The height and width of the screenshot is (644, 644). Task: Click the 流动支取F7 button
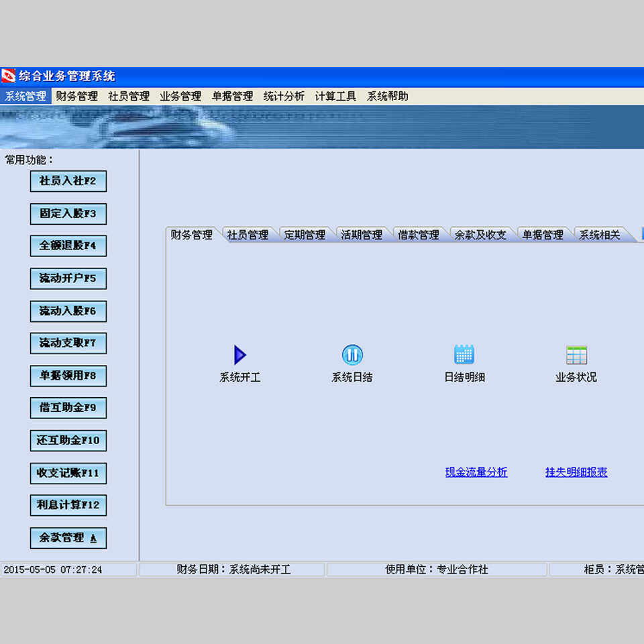click(x=68, y=343)
